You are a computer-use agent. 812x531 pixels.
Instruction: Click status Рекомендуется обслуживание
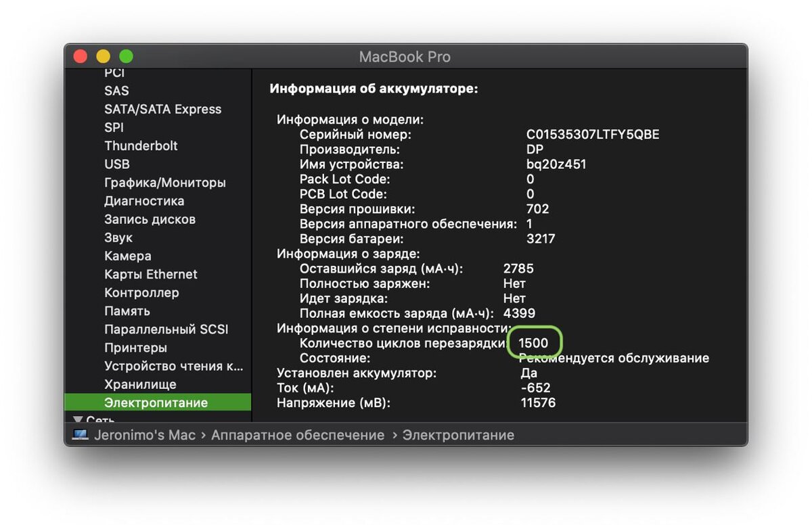tap(614, 359)
